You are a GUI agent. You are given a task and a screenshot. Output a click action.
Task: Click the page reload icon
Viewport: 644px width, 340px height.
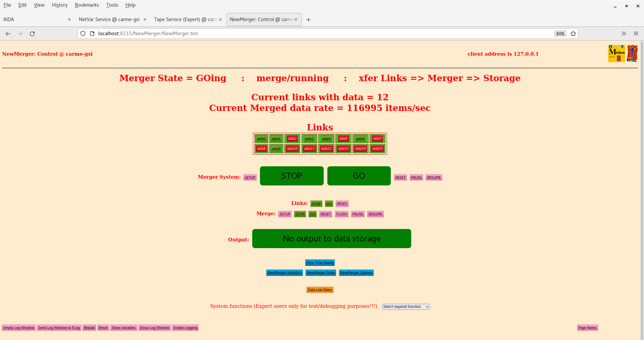click(32, 34)
